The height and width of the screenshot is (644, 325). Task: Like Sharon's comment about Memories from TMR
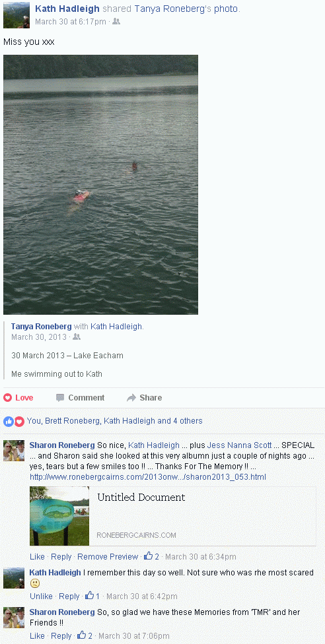(x=37, y=635)
